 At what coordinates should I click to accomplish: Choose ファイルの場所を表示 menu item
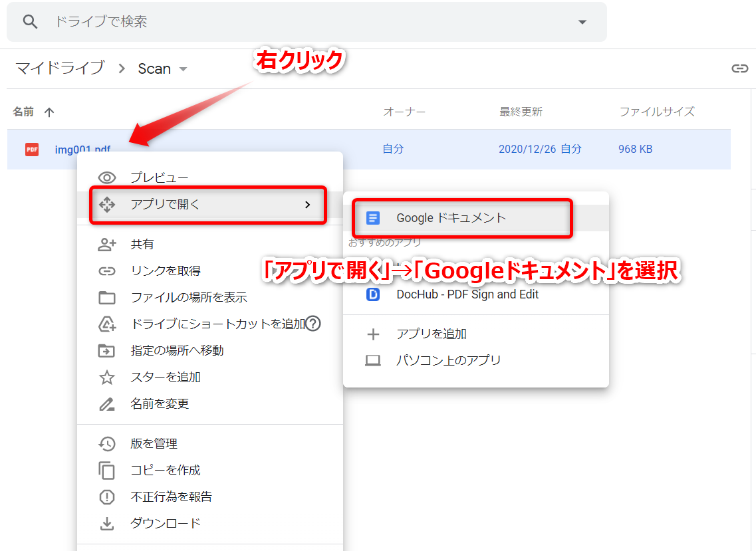coord(210,298)
